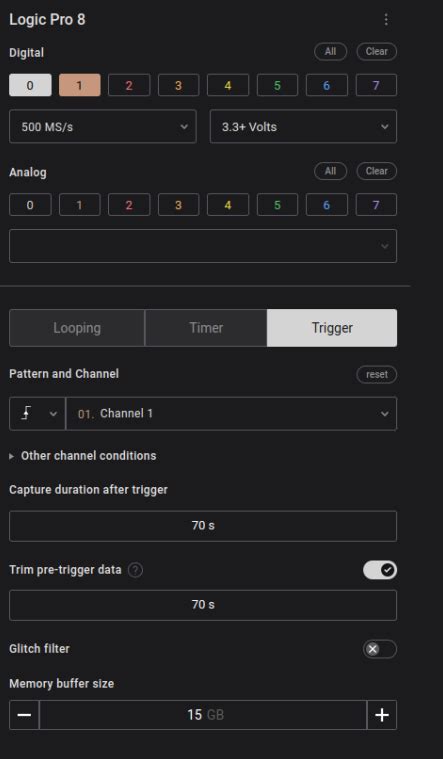Image resolution: width=443 pixels, height=759 pixels.
Task: Click the reset button for Pattern and Channel
Action: 377,374
